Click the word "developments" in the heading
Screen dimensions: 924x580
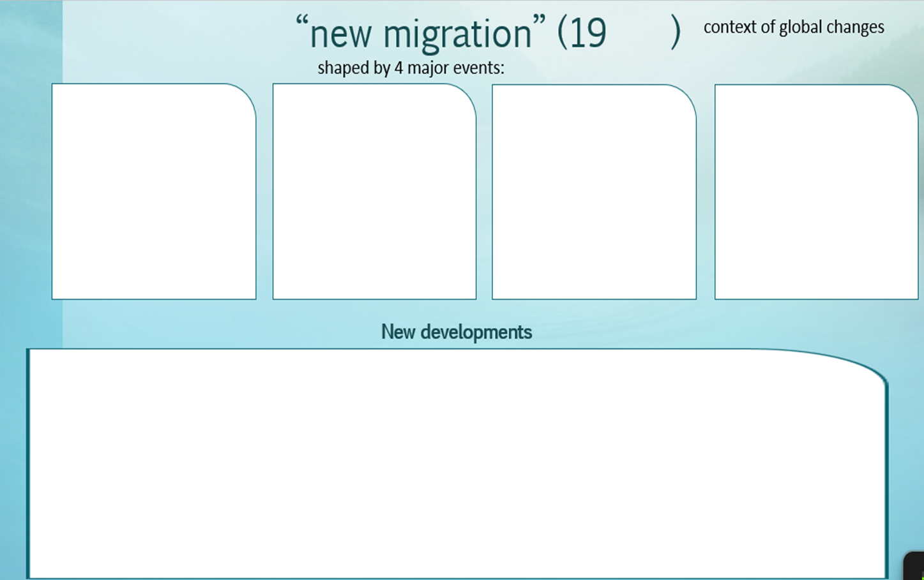[476, 332]
